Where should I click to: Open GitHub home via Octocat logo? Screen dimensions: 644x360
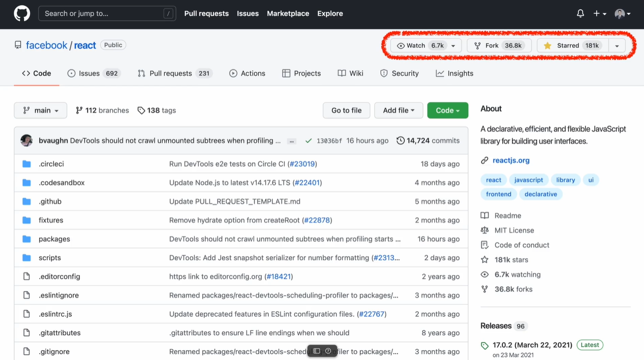click(22, 13)
